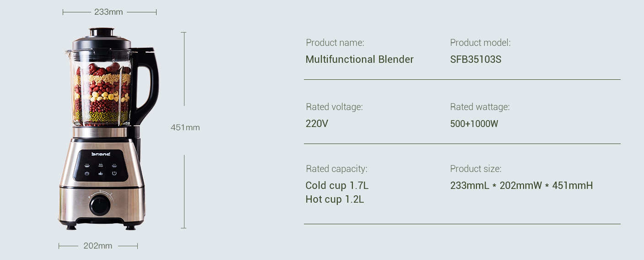Click the Brand logo on the blender
The image size is (644, 260).
(x=101, y=154)
